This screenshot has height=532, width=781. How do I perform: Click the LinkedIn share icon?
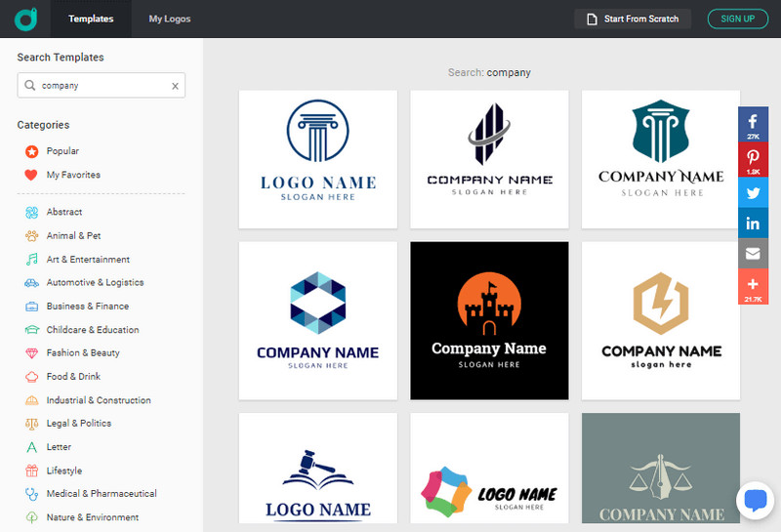[x=753, y=224]
